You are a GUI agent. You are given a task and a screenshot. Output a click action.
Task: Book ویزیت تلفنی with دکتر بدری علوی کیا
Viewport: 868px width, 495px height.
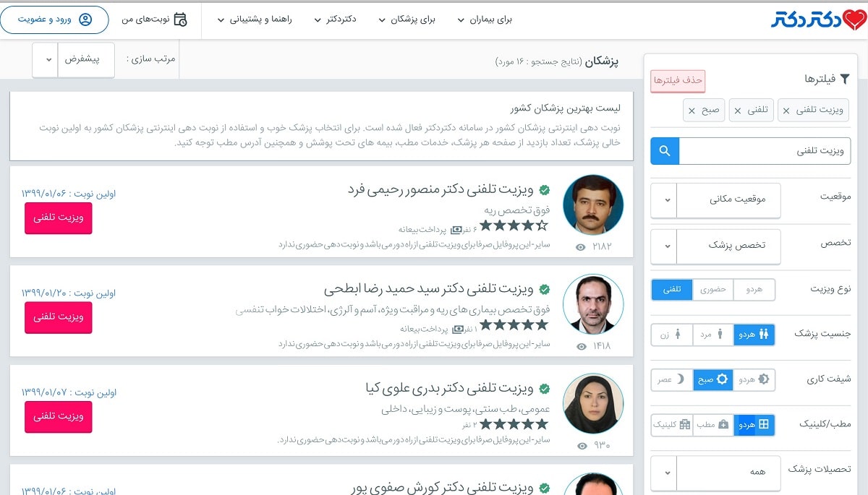[x=59, y=417]
